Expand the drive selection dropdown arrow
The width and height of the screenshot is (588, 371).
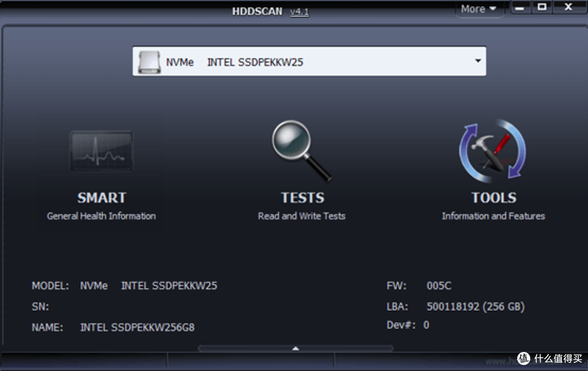(x=478, y=61)
